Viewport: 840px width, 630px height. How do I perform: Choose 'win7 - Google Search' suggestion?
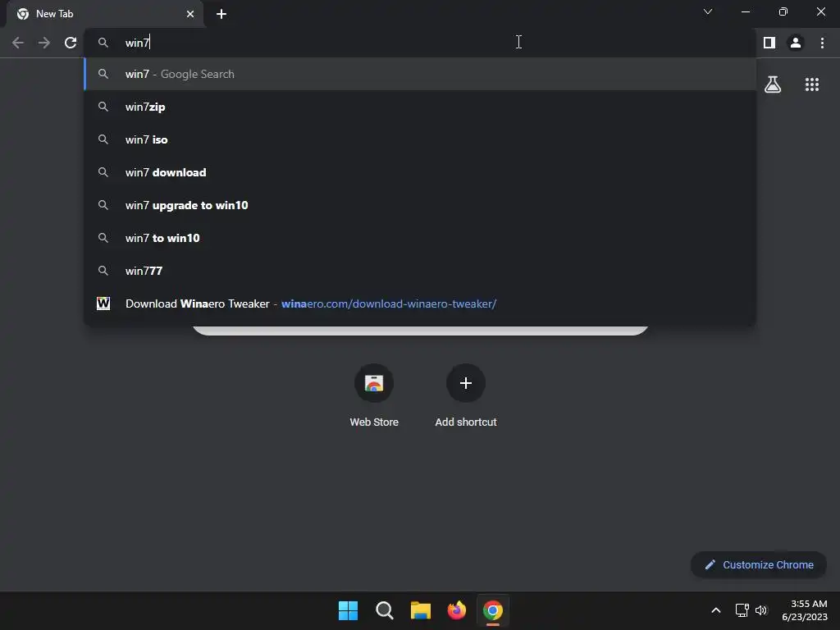tap(420, 74)
